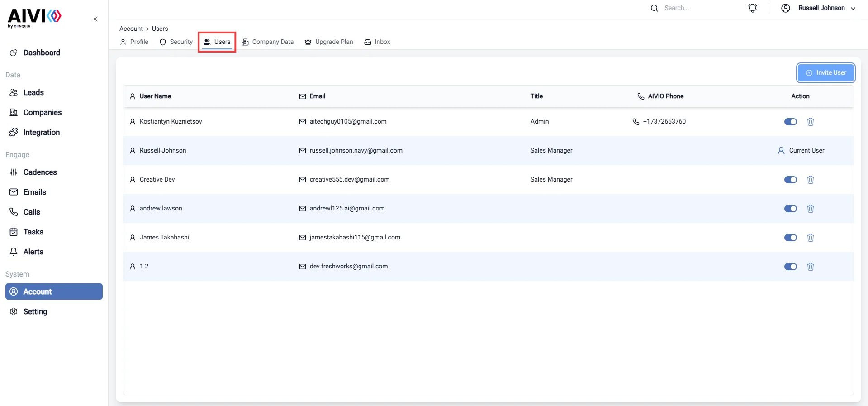Click the envelope icon beside aitechguy0105@gmail.com
Image resolution: width=868 pixels, height=406 pixels.
pyautogui.click(x=303, y=122)
